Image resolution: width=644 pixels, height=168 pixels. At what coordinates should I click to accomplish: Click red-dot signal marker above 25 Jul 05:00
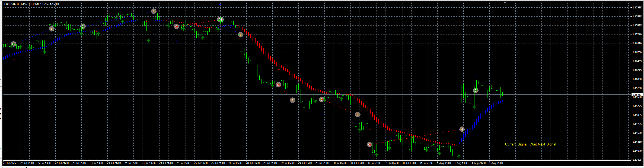pos(176,26)
